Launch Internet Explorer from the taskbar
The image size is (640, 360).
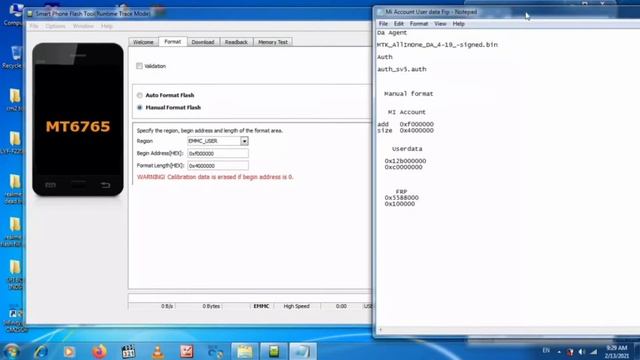pyautogui.click(x=40, y=351)
